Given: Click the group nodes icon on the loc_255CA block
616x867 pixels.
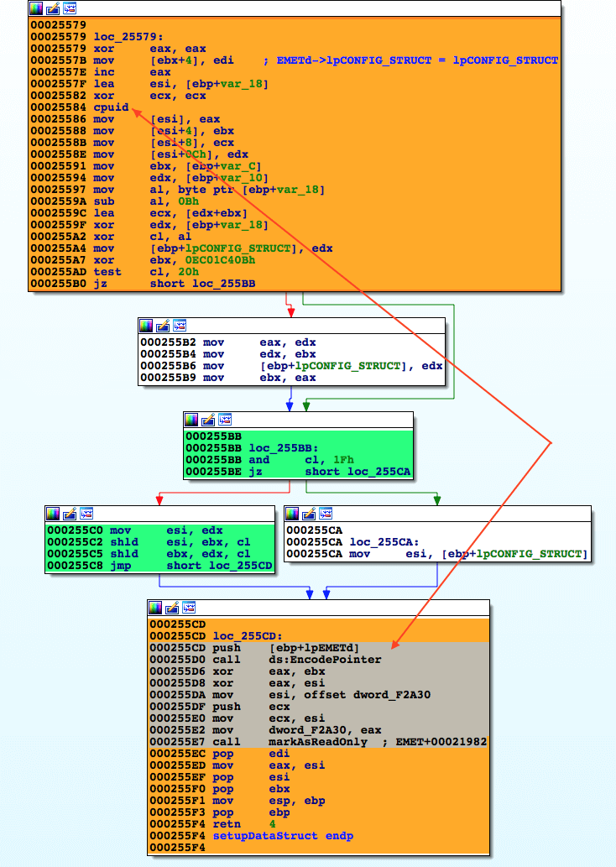Looking at the screenshot, I should (x=326, y=513).
